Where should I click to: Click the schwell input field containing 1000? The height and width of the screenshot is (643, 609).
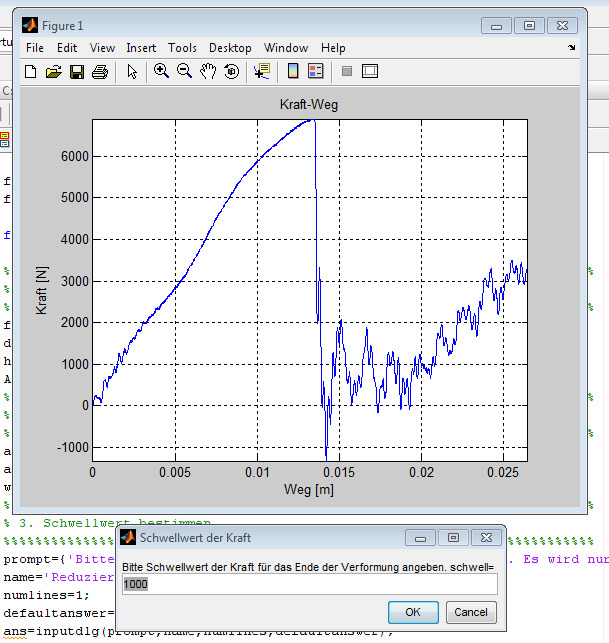pyautogui.click(x=309, y=584)
